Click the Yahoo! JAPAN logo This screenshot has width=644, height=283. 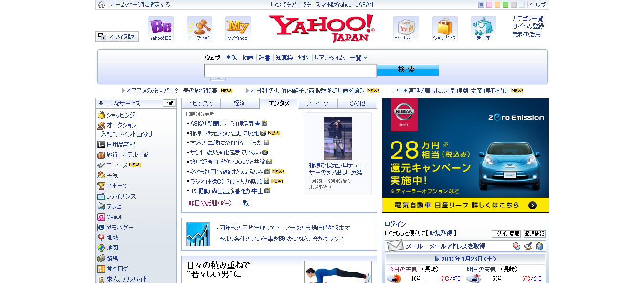point(322,28)
